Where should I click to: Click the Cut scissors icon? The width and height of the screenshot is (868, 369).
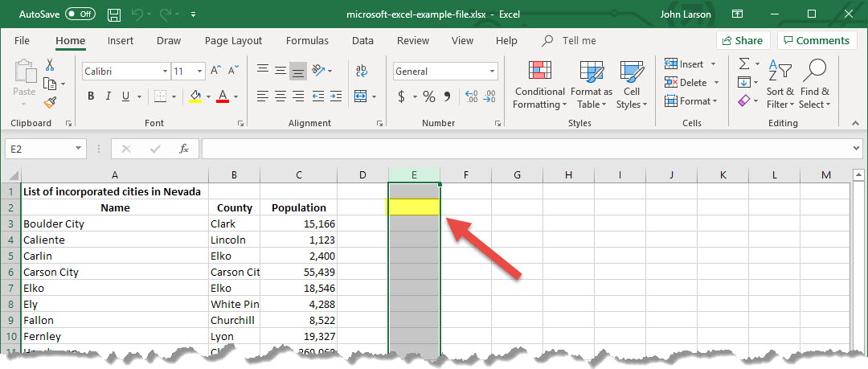(50, 65)
